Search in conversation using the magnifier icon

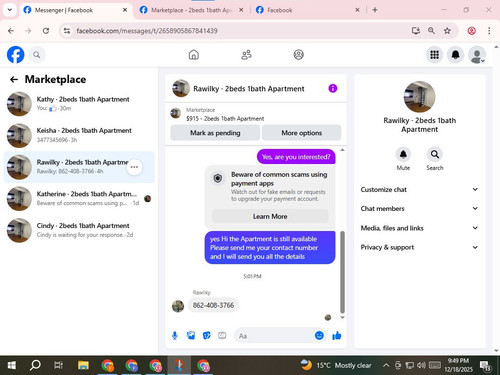(x=435, y=154)
